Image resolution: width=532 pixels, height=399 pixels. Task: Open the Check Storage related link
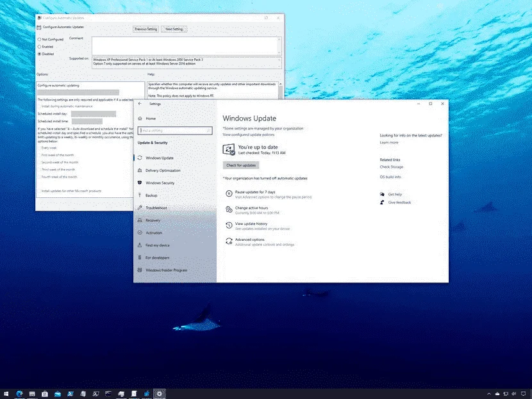pos(391,167)
